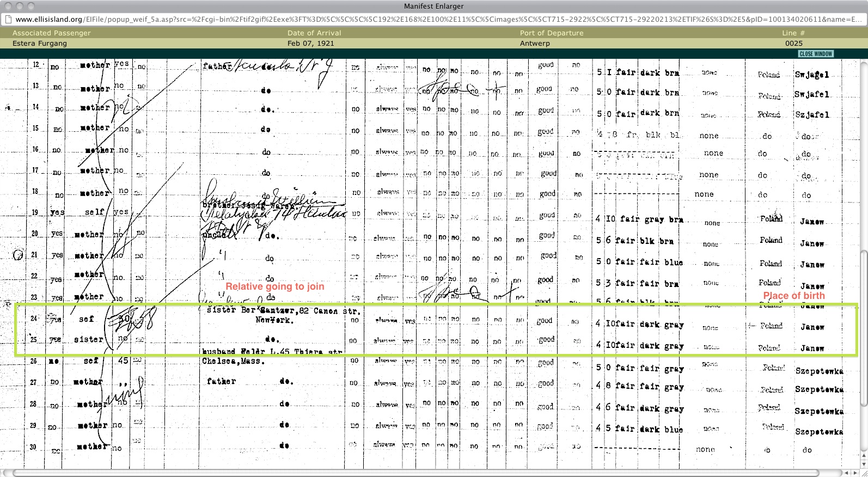Select the date Feb 07, 1921
This screenshot has width=868, height=477.
(310, 43)
